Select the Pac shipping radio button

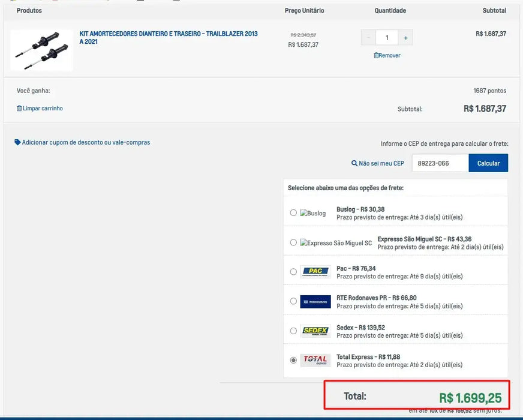[293, 272]
